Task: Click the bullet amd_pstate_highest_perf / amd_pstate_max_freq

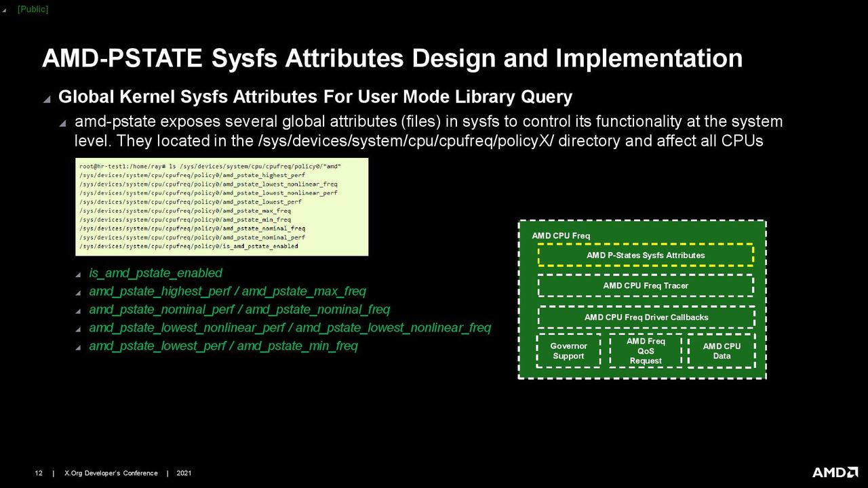Action: [x=227, y=291]
